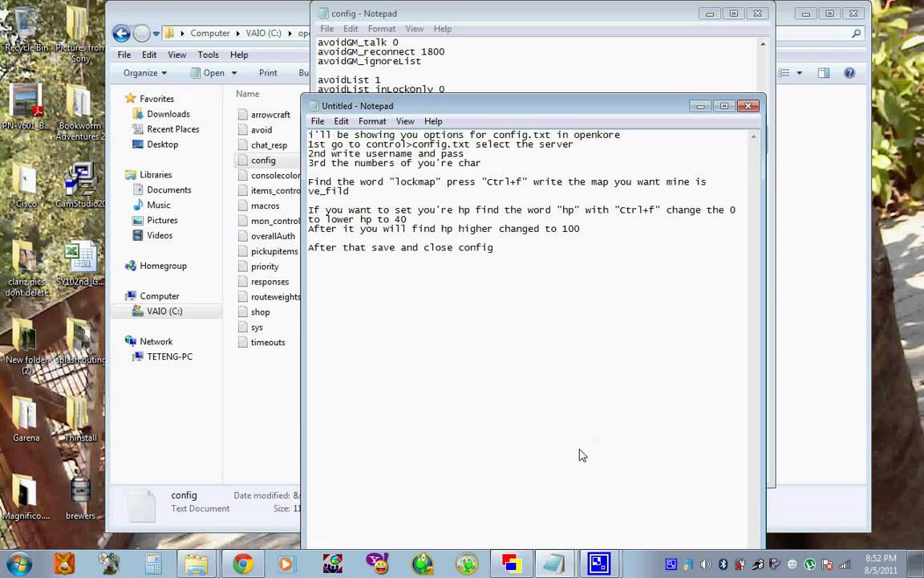Image resolution: width=924 pixels, height=578 pixels.
Task: Click the network signal tray icon
Action: coord(845,564)
